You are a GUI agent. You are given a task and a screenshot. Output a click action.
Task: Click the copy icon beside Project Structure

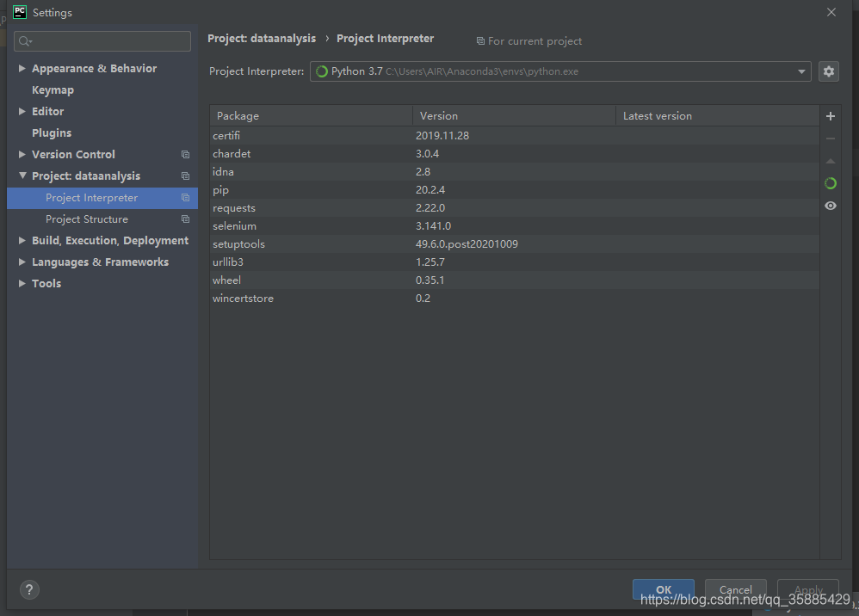pyautogui.click(x=186, y=219)
